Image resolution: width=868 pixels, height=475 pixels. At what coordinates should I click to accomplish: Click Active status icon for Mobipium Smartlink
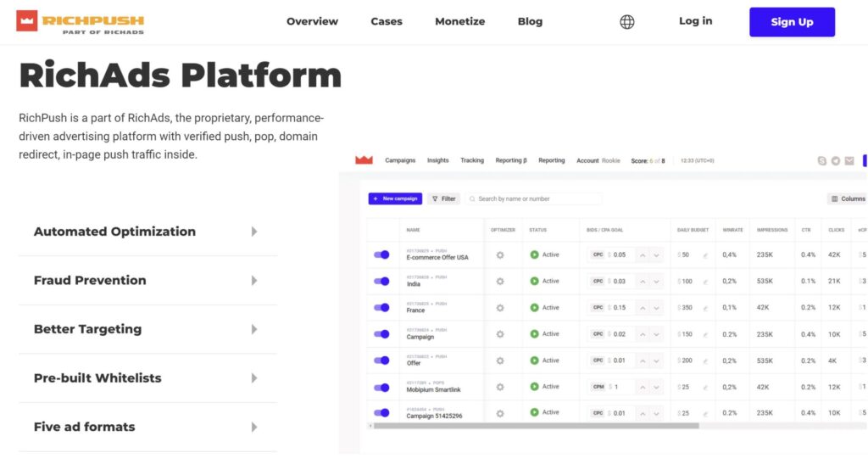pos(534,387)
